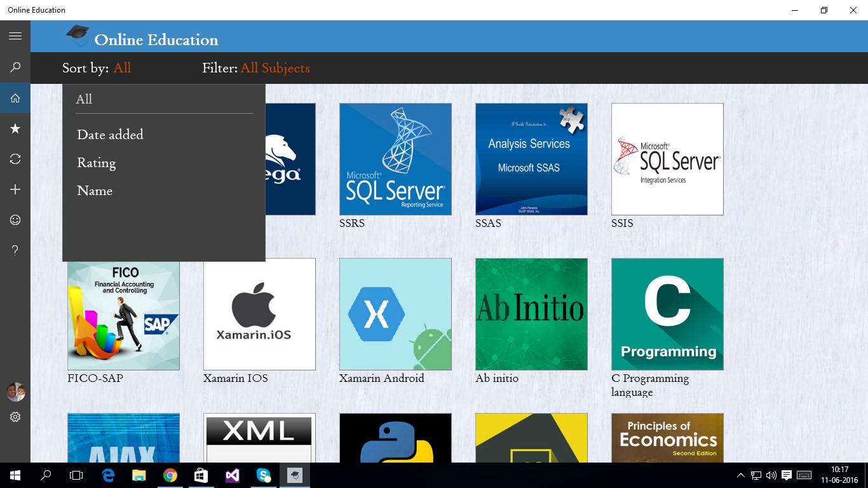Viewport: 868px width, 488px height.
Task: Open the Xamarin IOS course tile
Action: click(x=259, y=314)
